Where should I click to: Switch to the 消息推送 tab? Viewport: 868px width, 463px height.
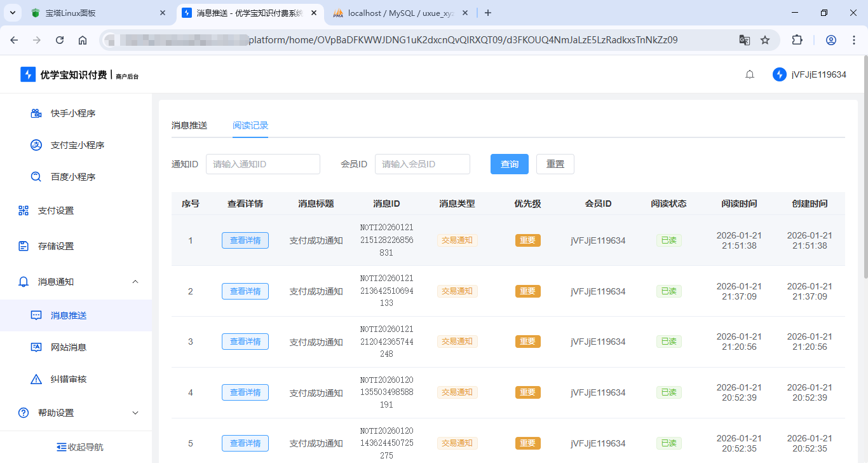pos(189,125)
